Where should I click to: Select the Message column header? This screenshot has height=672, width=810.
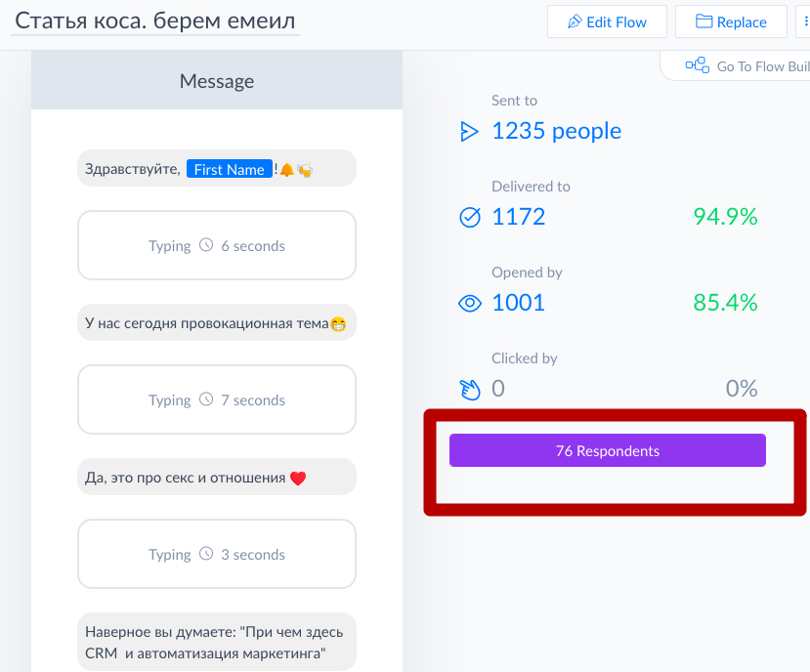(x=217, y=80)
